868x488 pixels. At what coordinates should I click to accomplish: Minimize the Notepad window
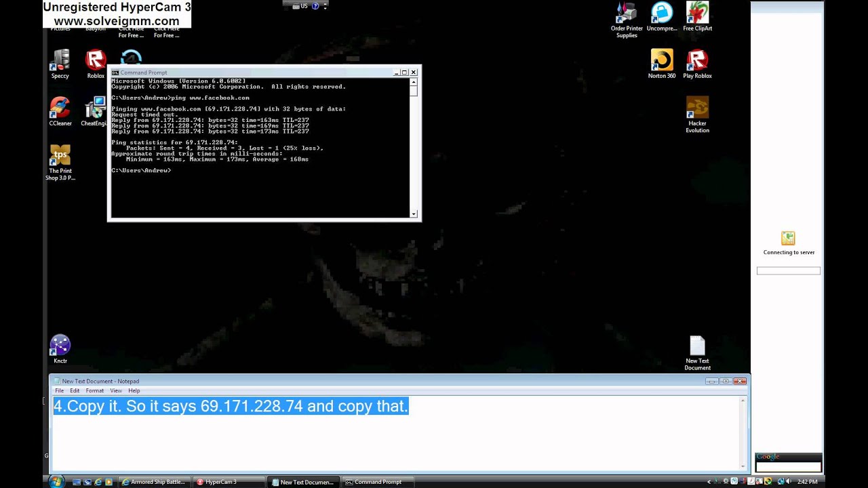click(x=711, y=381)
